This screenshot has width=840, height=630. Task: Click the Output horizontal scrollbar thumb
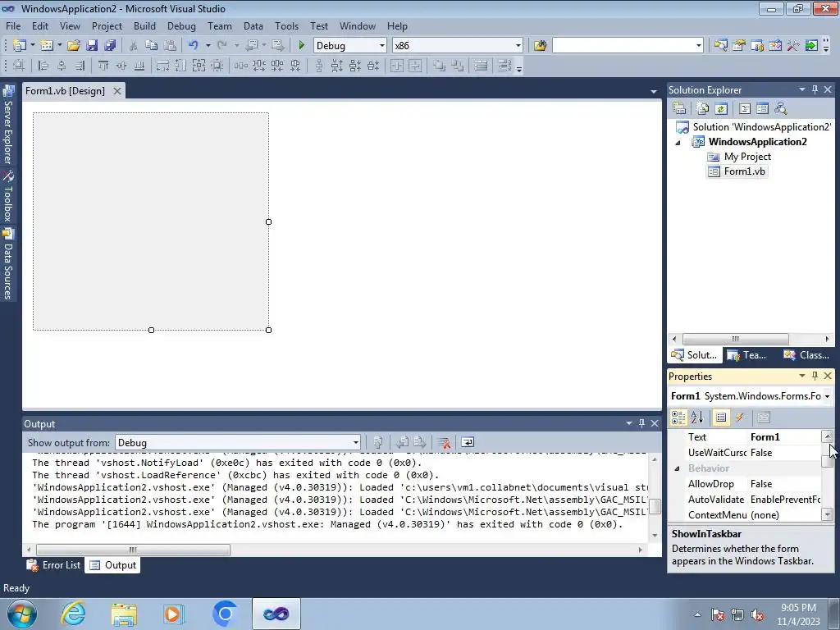133,550
